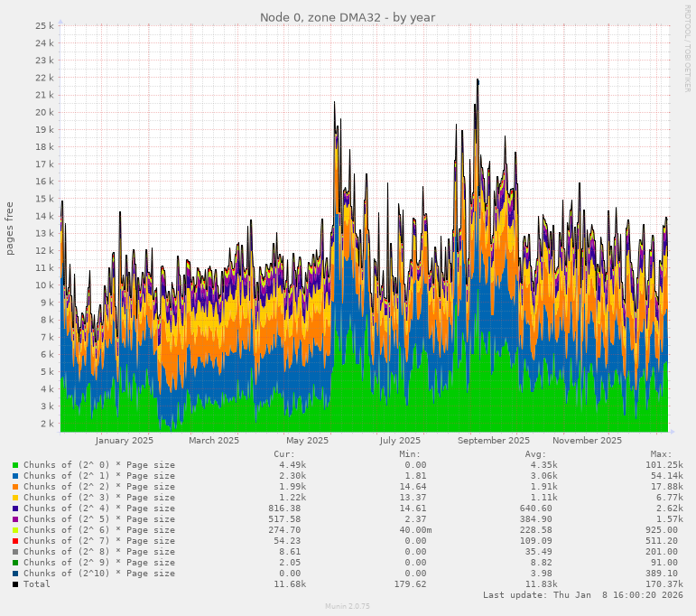Screen dimensions: 696x616
Task: Click the navy swatch for Chunks (2^10)
Action: (x=15, y=574)
